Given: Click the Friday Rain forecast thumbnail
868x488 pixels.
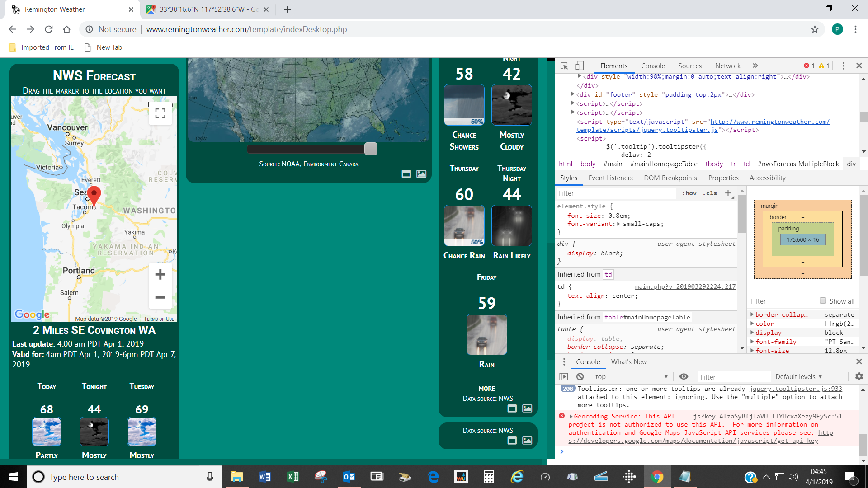Looking at the screenshot, I should [487, 334].
